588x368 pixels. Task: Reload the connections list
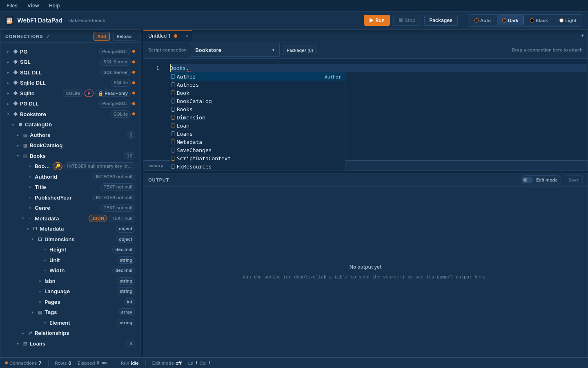(x=124, y=36)
